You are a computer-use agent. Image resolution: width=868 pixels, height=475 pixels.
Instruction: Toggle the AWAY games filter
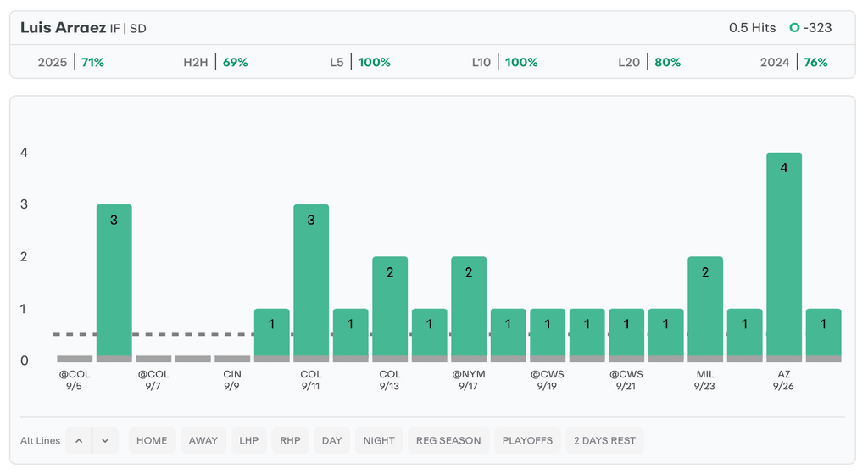pyautogui.click(x=203, y=441)
